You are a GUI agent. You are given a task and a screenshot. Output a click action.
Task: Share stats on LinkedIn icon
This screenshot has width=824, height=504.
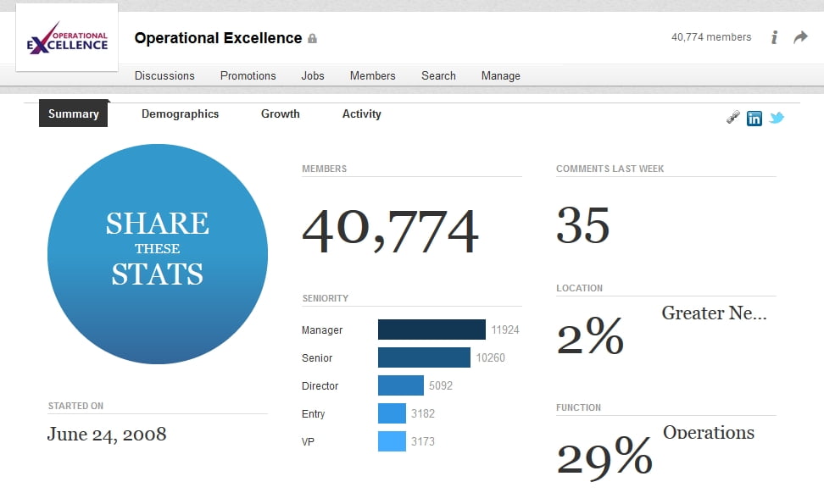754,119
